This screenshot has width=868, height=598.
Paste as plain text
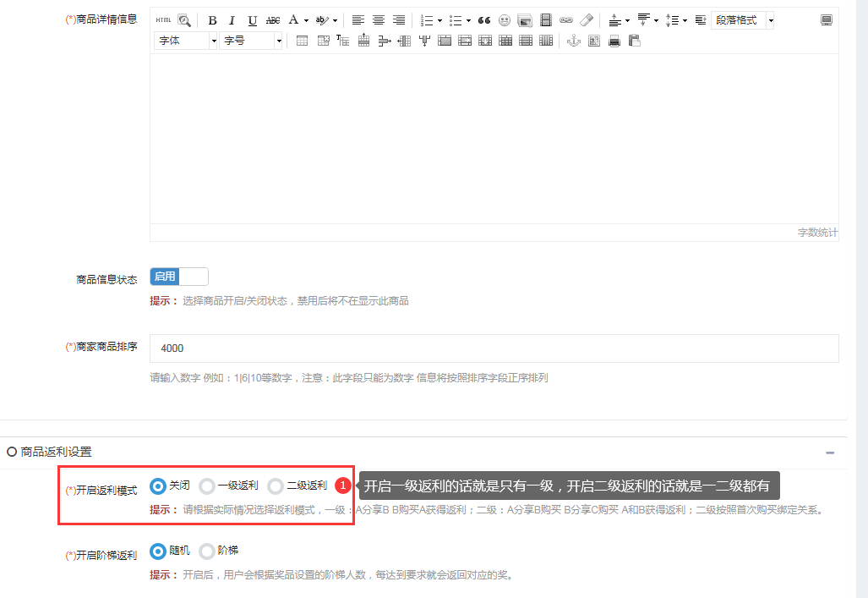tap(635, 41)
